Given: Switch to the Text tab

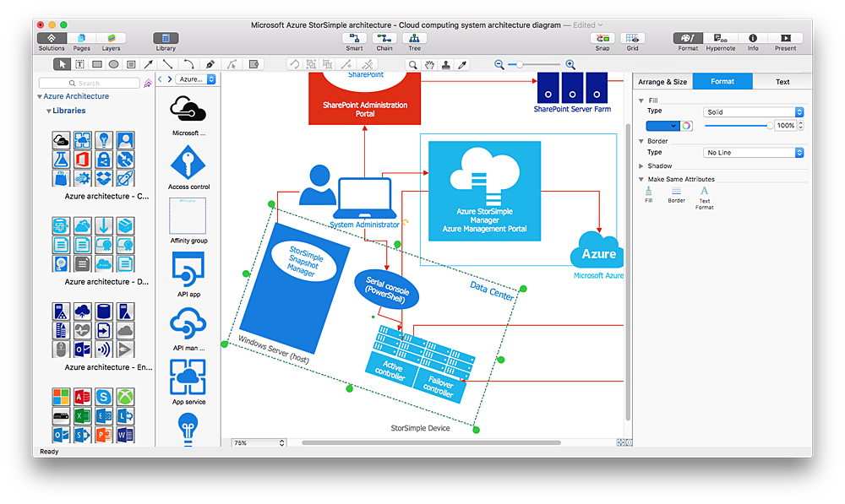Looking at the screenshot, I should 782,81.
